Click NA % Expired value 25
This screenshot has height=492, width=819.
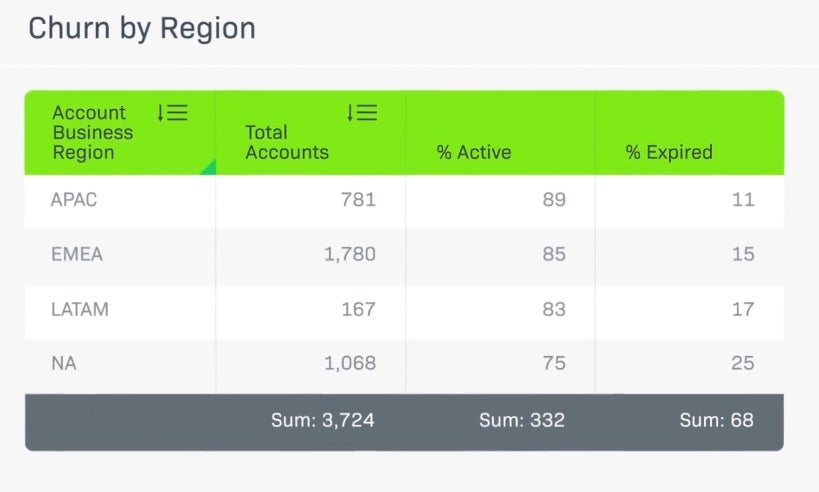point(742,364)
